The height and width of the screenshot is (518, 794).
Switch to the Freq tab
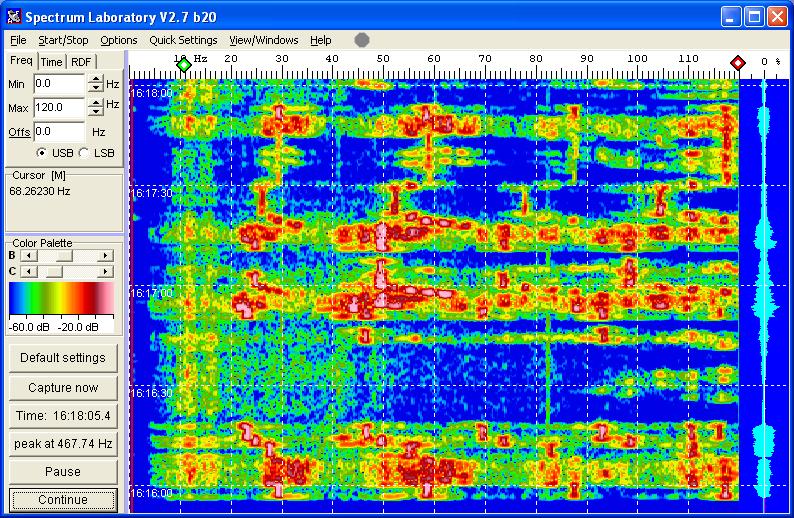click(x=21, y=60)
